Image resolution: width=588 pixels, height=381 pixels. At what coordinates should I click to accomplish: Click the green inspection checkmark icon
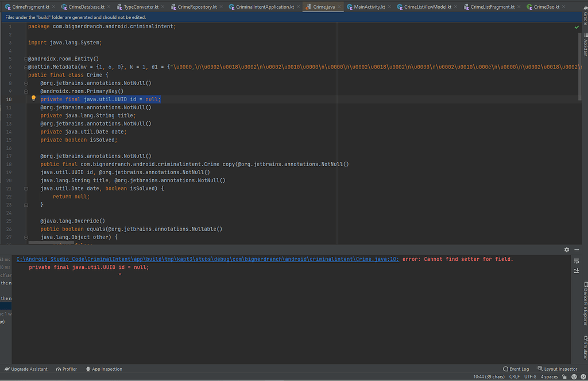pyautogui.click(x=577, y=27)
